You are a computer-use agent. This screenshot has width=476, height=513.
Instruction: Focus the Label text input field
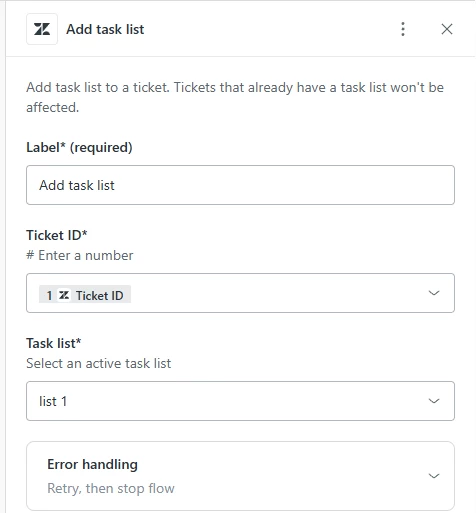coord(240,185)
